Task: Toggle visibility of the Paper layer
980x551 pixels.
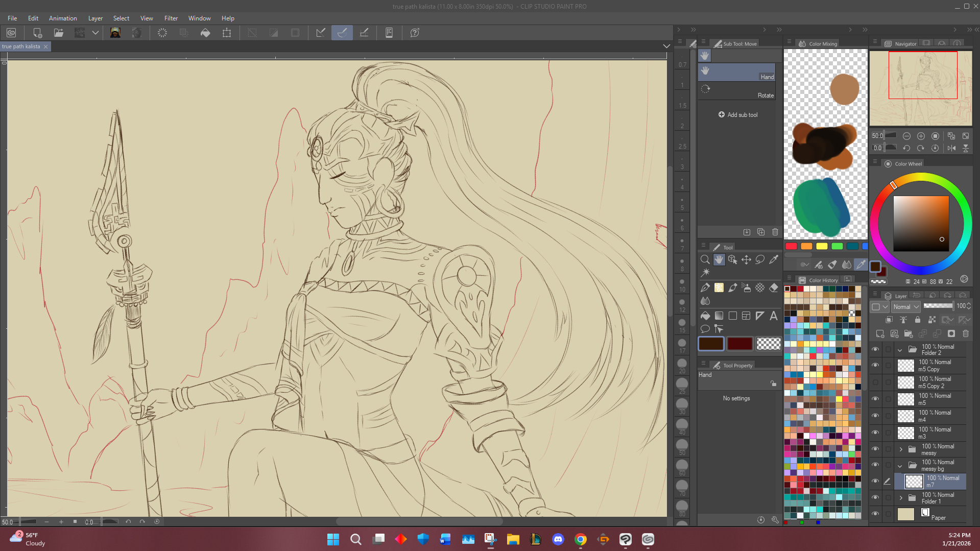Action: point(875,514)
